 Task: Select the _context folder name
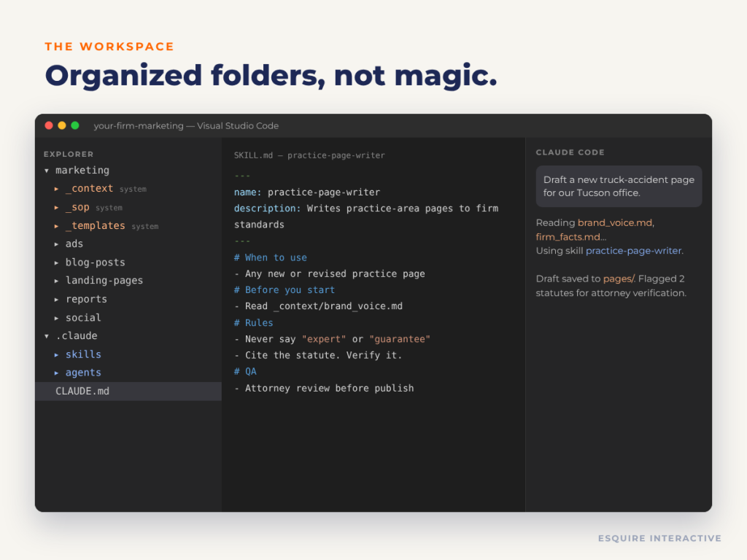[x=89, y=189]
